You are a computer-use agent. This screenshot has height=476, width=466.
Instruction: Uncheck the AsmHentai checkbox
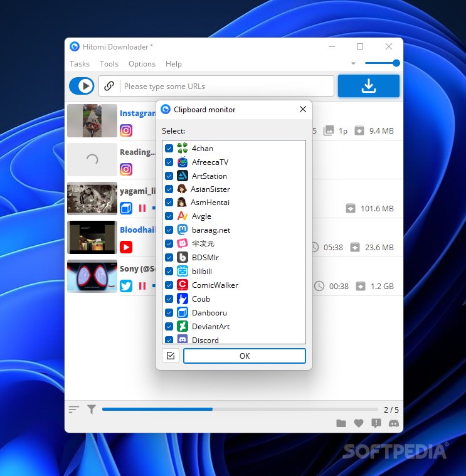(x=169, y=202)
